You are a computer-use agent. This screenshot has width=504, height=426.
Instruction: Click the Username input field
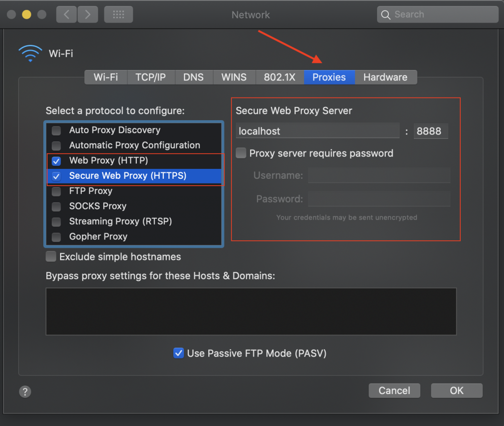[379, 175]
